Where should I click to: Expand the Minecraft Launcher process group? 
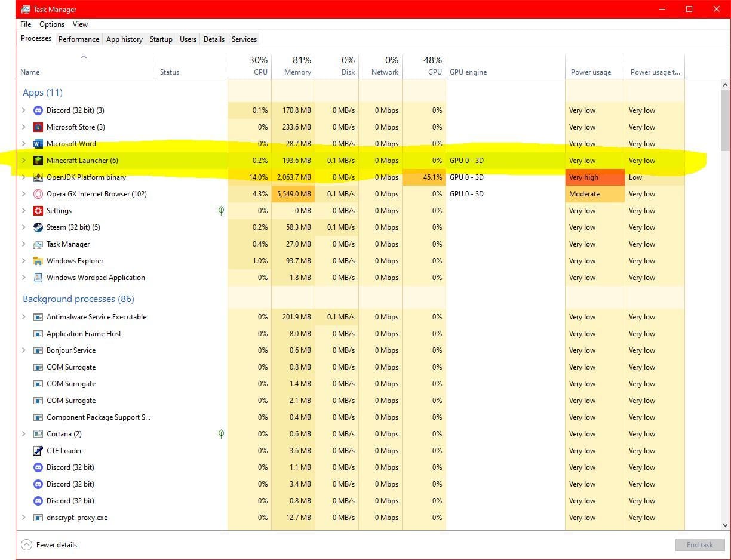pyautogui.click(x=24, y=161)
